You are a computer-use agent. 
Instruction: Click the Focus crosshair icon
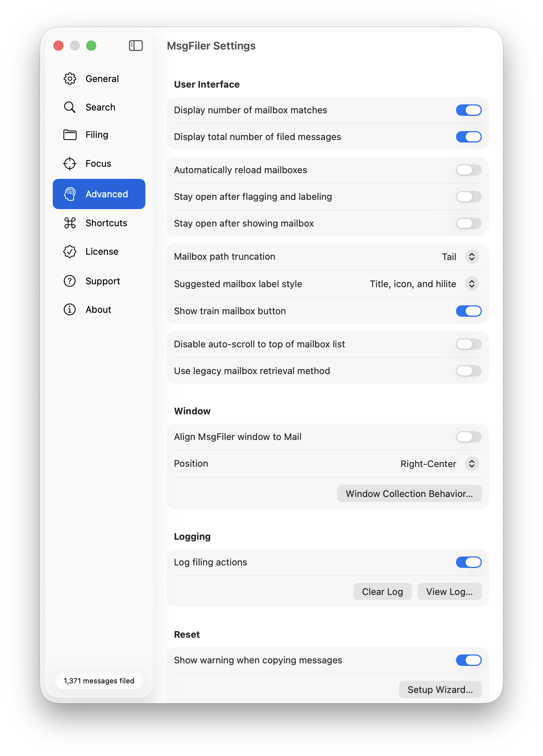point(70,164)
